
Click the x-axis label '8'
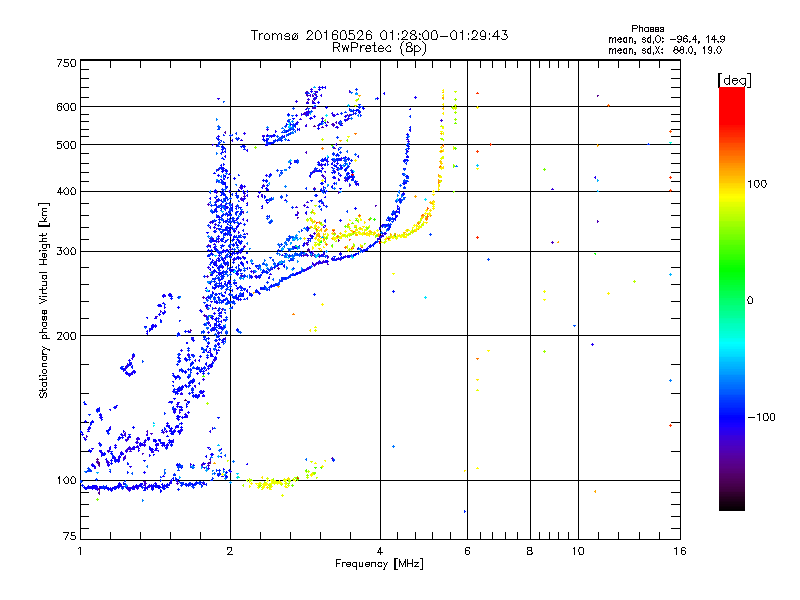[x=530, y=551]
